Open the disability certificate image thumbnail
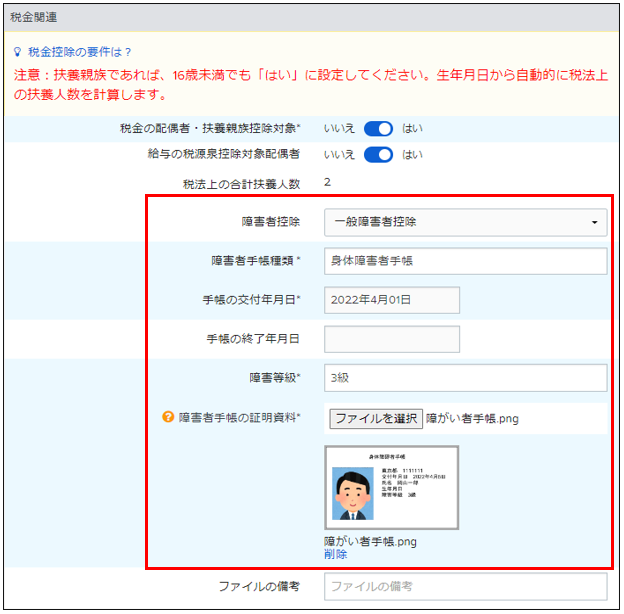Image resolution: width=624 pixels, height=614 pixels. 392,487
